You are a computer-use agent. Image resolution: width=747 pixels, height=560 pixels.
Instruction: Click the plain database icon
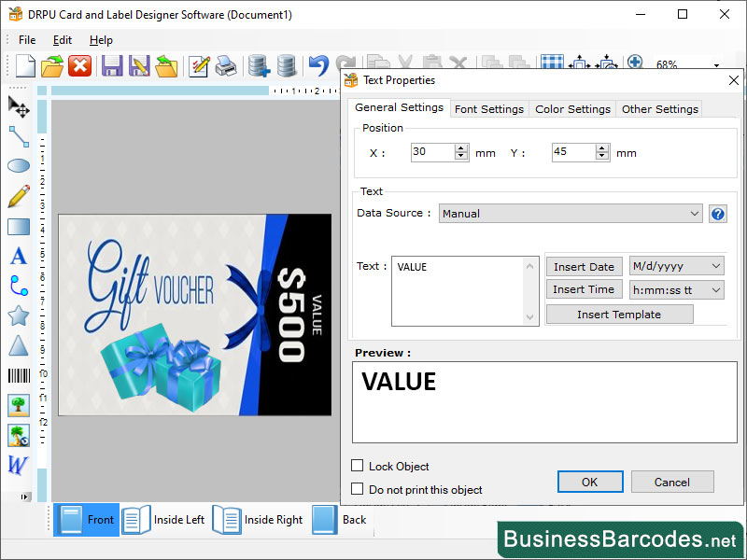click(287, 65)
